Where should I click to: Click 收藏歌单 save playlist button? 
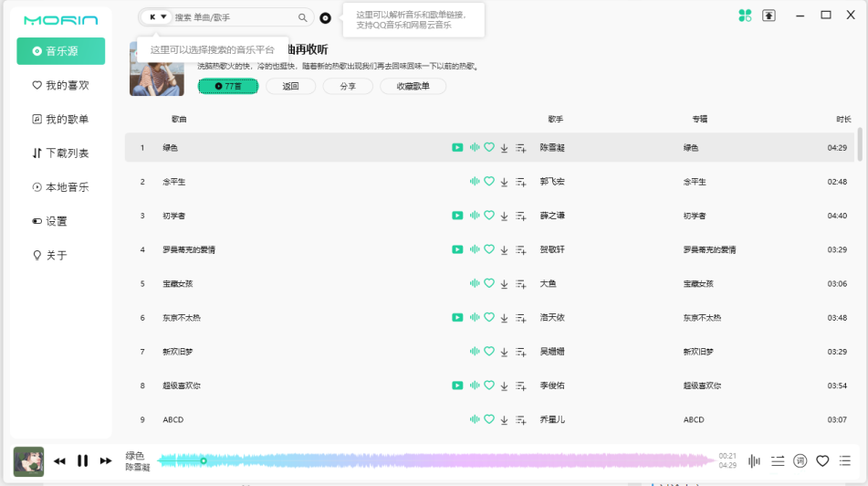coord(413,87)
